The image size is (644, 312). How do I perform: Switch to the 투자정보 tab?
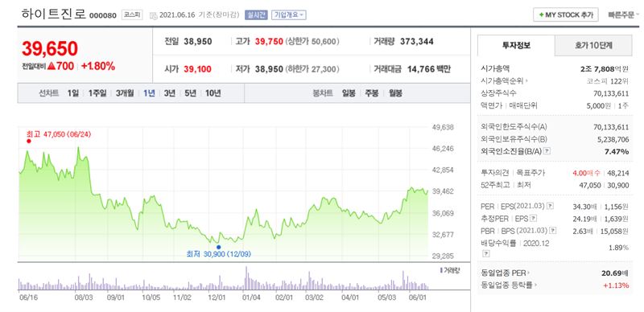[x=516, y=46]
